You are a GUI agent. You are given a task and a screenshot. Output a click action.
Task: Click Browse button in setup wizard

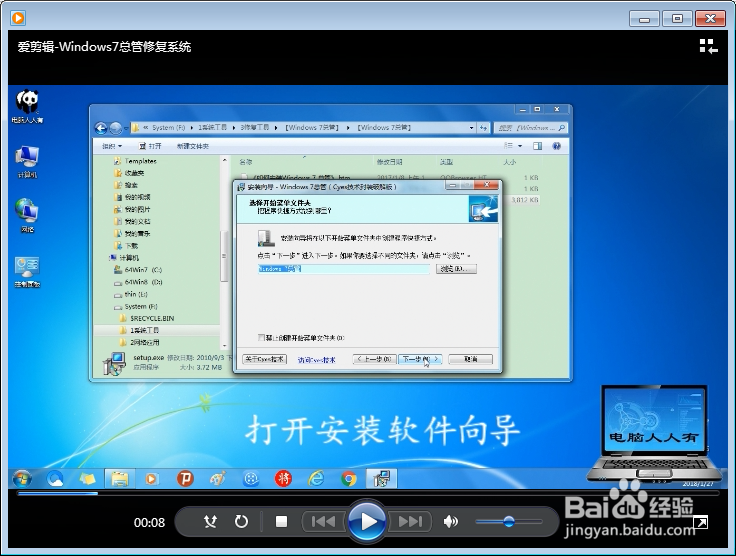click(456, 269)
